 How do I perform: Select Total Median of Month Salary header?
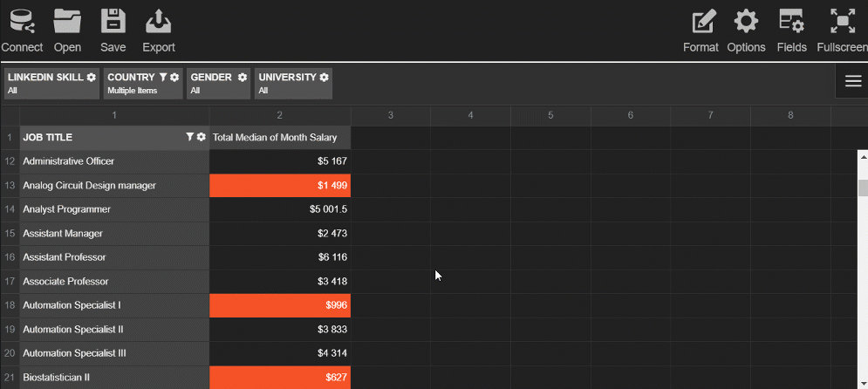point(280,137)
